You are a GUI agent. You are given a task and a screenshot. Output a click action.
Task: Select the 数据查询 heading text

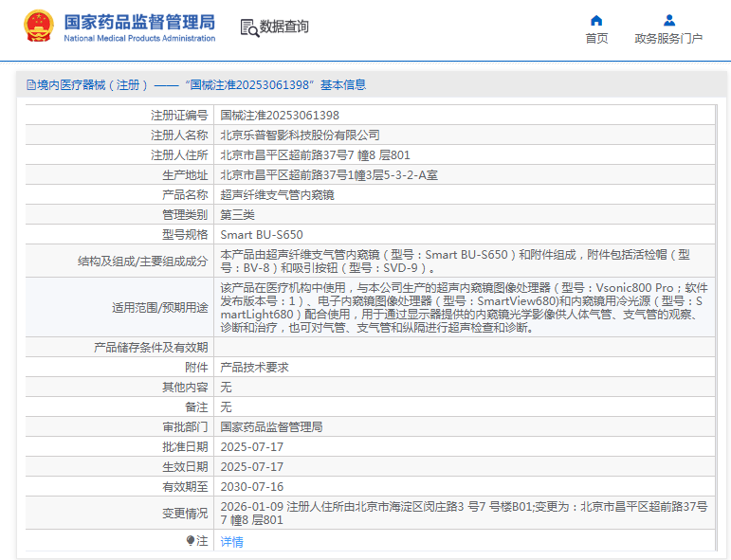[284, 27]
